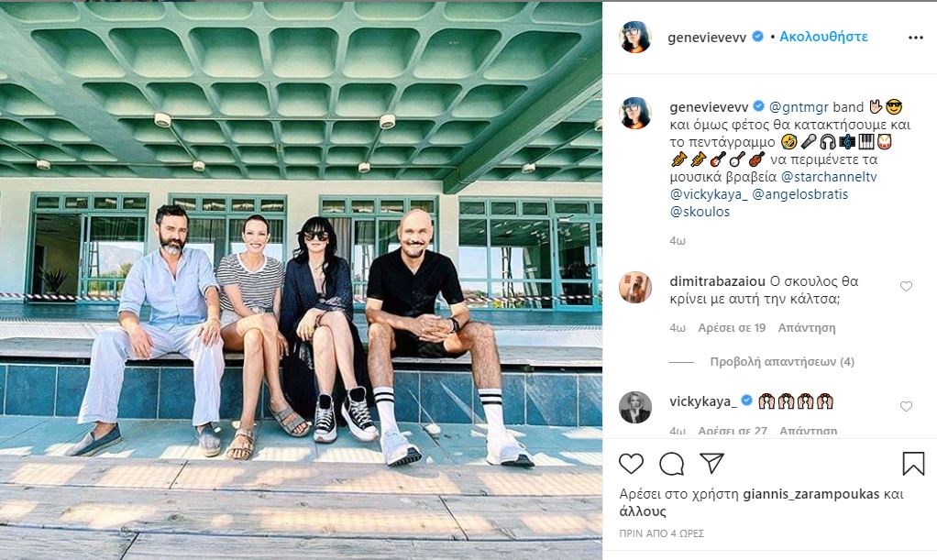
Task: Open genevievevv profile picture in header
Action: (635, 37)
